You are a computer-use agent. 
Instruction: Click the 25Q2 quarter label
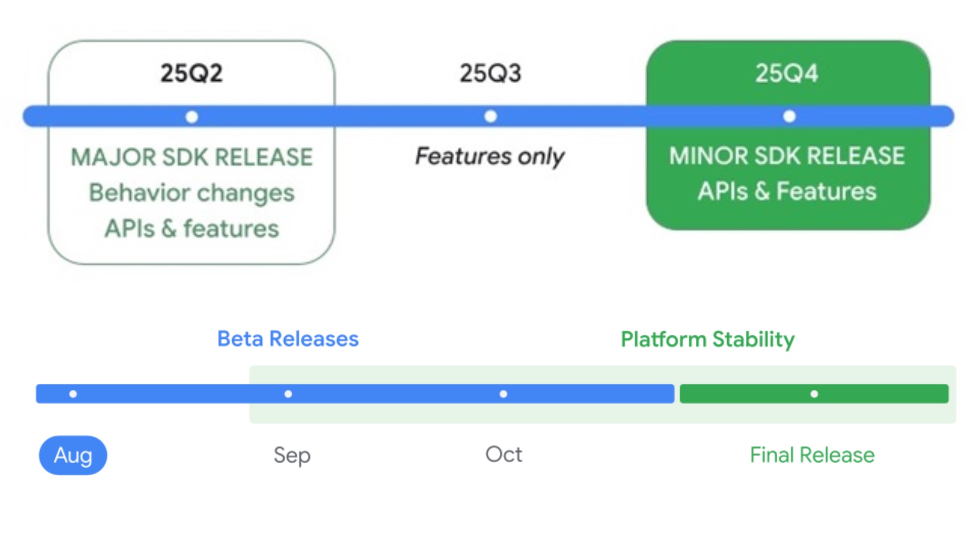tap(191, 73)
